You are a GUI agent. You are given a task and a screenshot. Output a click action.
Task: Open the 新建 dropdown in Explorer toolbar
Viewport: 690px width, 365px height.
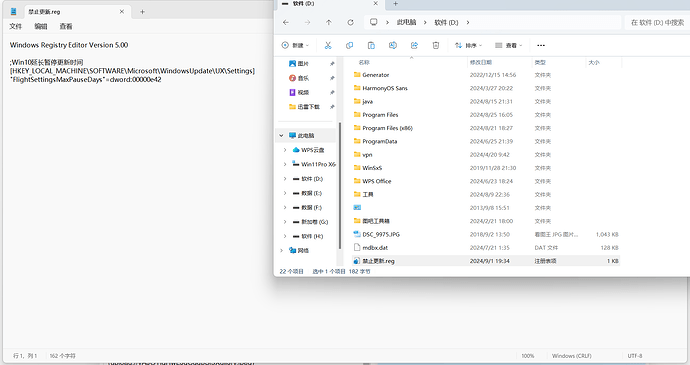click(x=295, y=45)
